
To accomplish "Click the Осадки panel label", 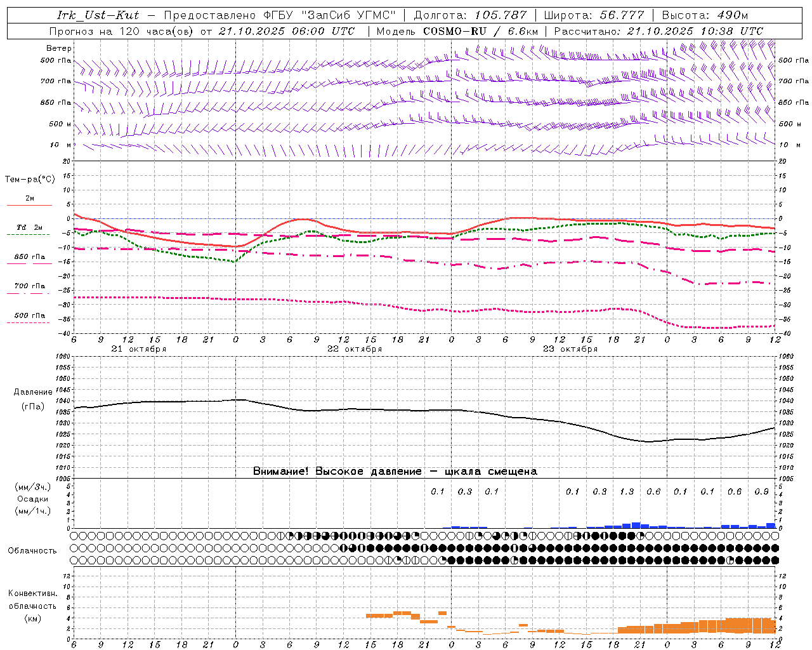I will 33,499.
